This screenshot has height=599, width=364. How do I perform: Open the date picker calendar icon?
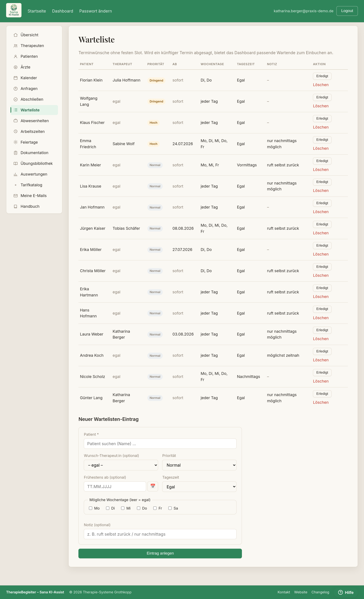point(153,486)
